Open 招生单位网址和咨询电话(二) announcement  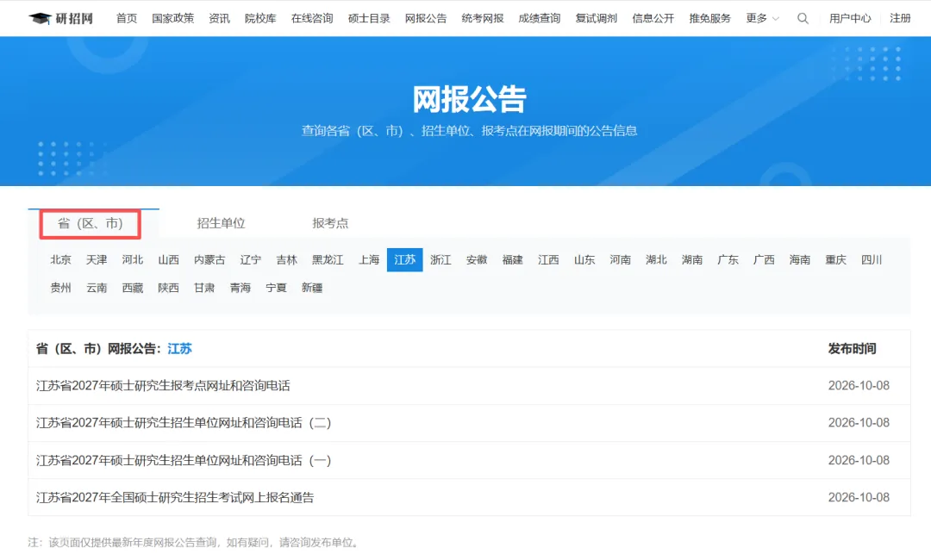184,423
